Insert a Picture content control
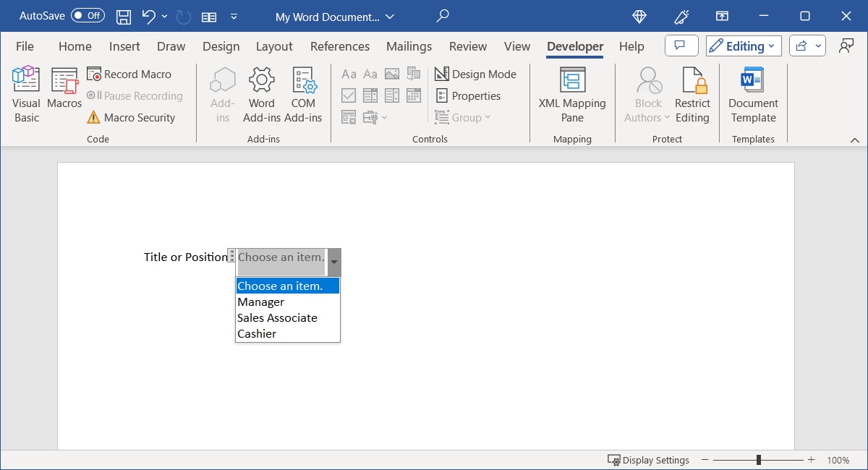Screen dimensions: 868x470 tap(391, 73)
